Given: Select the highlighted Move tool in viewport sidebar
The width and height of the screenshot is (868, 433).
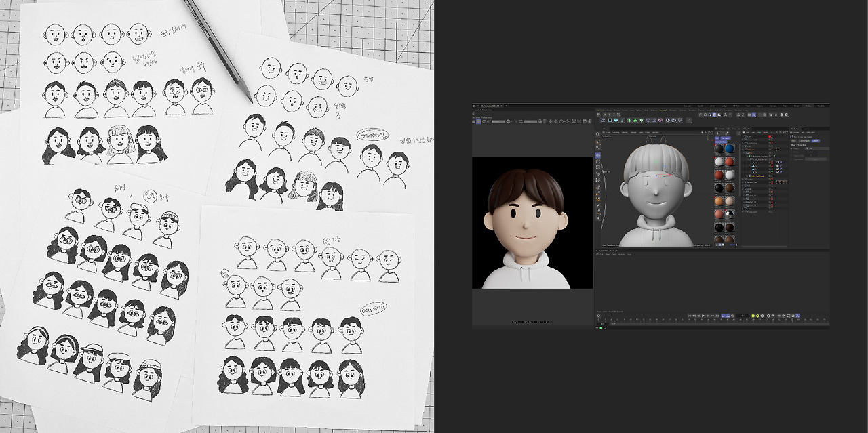Looking at the screenshot, I should [598, 155].
